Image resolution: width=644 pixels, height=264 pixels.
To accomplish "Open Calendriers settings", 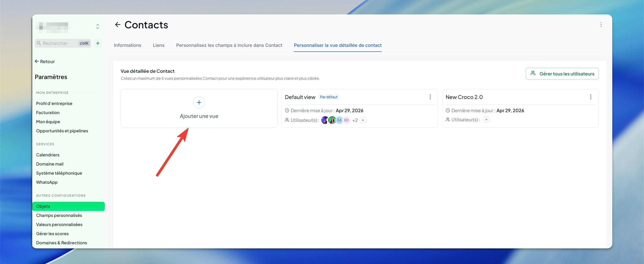I will coord(48,155).
